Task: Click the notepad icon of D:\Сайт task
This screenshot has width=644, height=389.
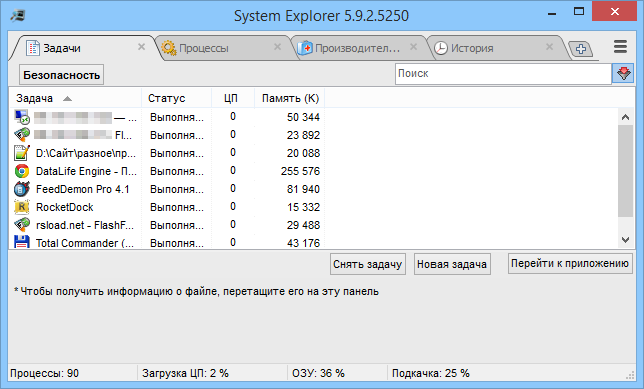Action: 22,153
